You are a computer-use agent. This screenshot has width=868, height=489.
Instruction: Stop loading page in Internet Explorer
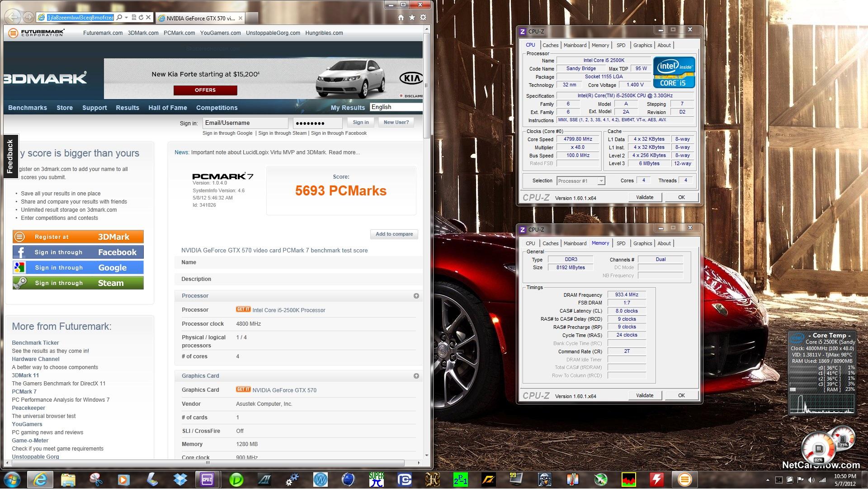pos(148,18)
